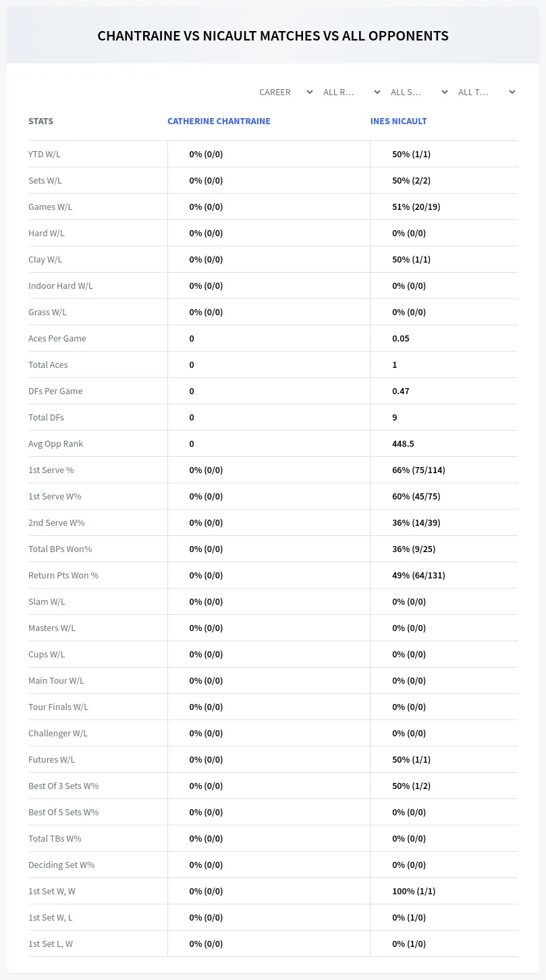Click the page title Chantraine vs Nicault matches
Viewport: 546px width, 980px height.
[273, 36]
